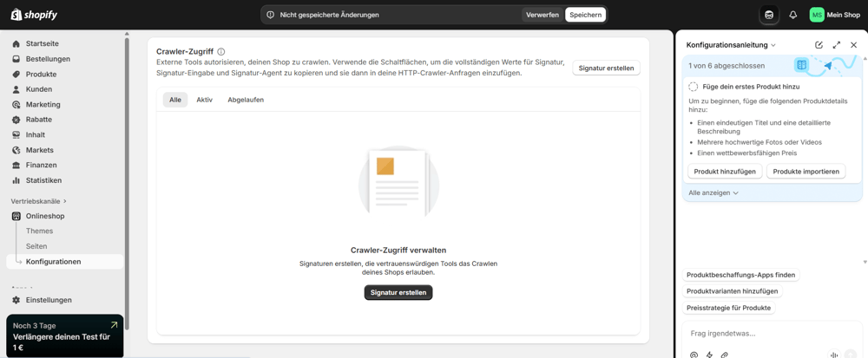Open the Sidekick assistant icon in top bar
Image resolution: width=868 pixels, height=358 pixels.
(769, 15)
